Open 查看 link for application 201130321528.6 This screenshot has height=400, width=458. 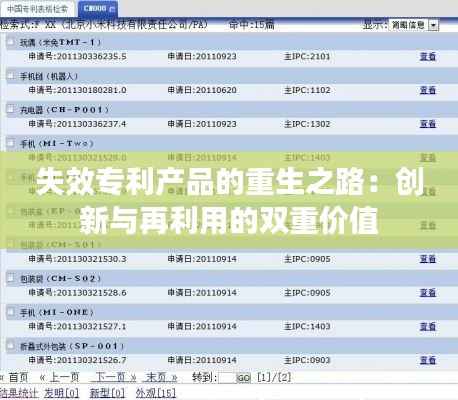(428, 293)
